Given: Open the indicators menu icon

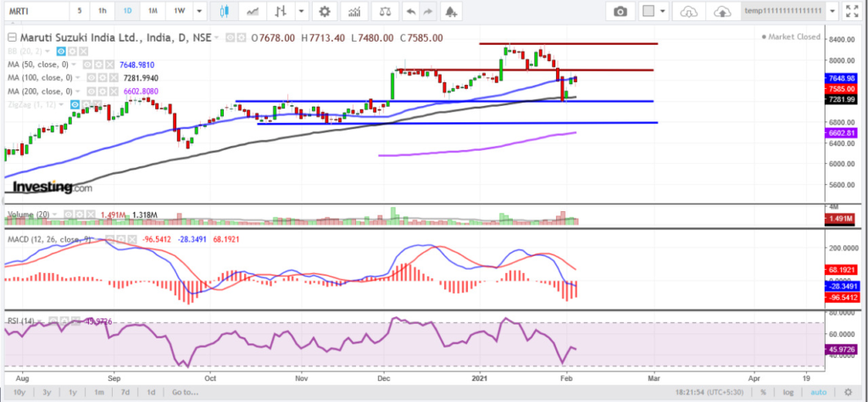Looking at the screenshot, I should pos(355,11).
